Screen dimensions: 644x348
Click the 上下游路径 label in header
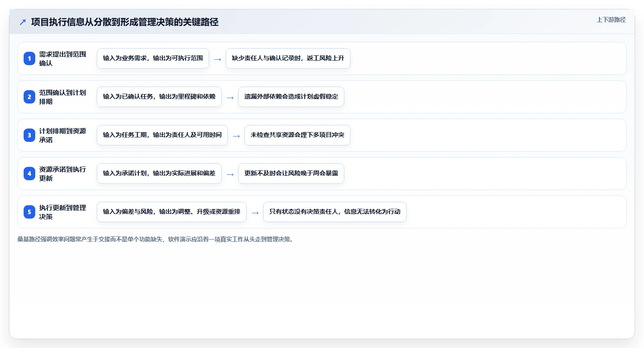611,20
